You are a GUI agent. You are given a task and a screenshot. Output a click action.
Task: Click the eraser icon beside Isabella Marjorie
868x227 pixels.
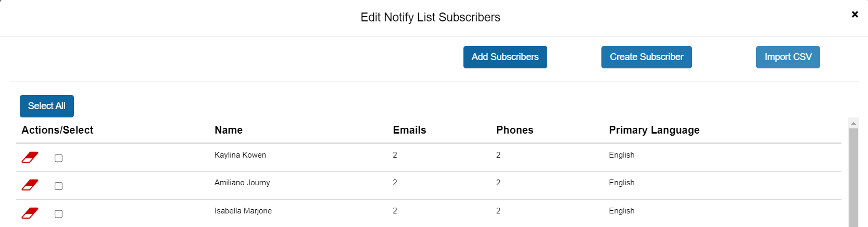[x=30, y=213]
